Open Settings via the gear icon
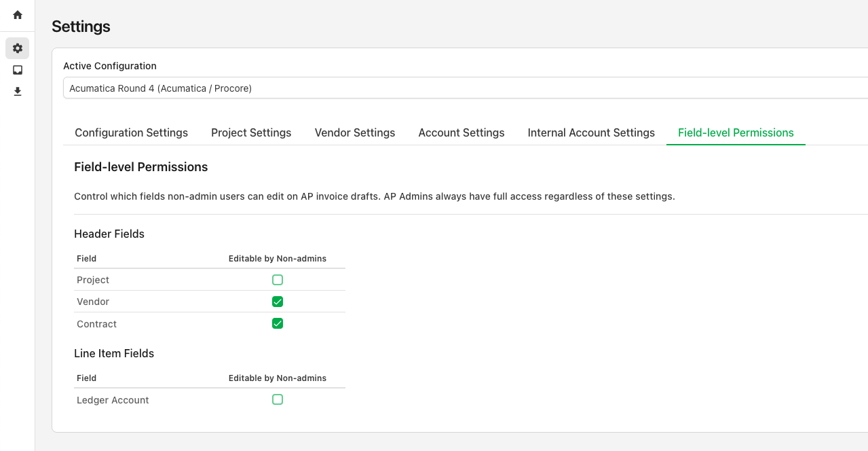 (x=17, y=48)
